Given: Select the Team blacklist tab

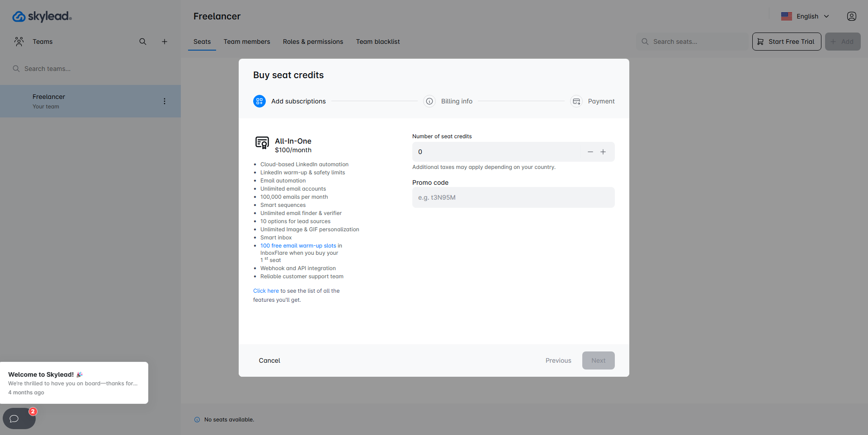Looking at the screenshot, I should [377, 42].
